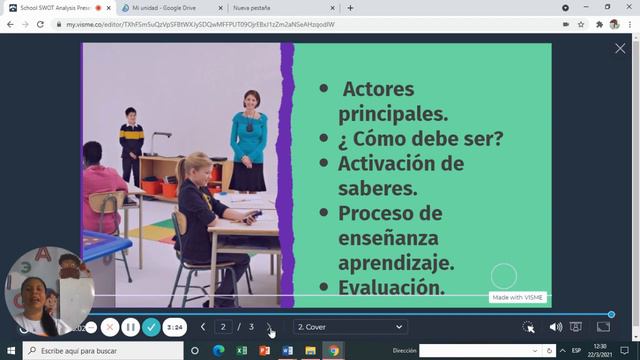
Task: Click the webcam bubble of the presenter
Action: pos(49,291)
